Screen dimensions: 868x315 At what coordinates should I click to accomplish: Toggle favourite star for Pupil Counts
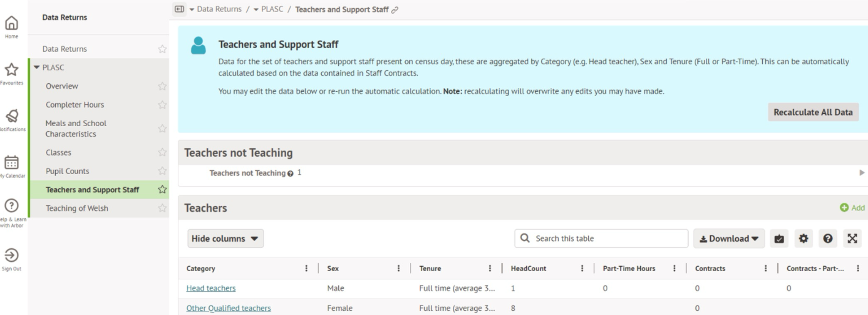[x=162, y=171]
